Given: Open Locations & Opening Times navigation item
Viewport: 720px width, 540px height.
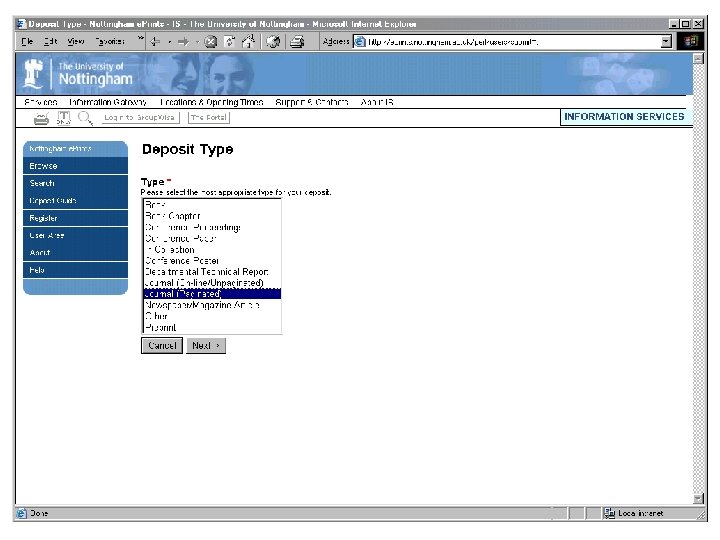Looking at the screenshot, I should tap(212, 102).
